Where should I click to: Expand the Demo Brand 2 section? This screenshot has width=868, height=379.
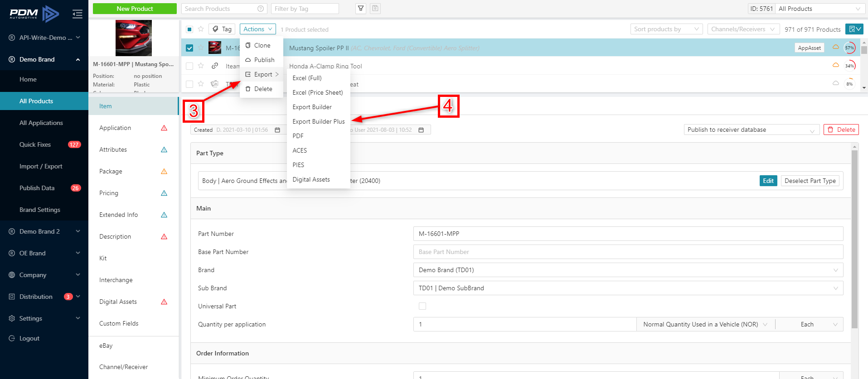(44, 231)
